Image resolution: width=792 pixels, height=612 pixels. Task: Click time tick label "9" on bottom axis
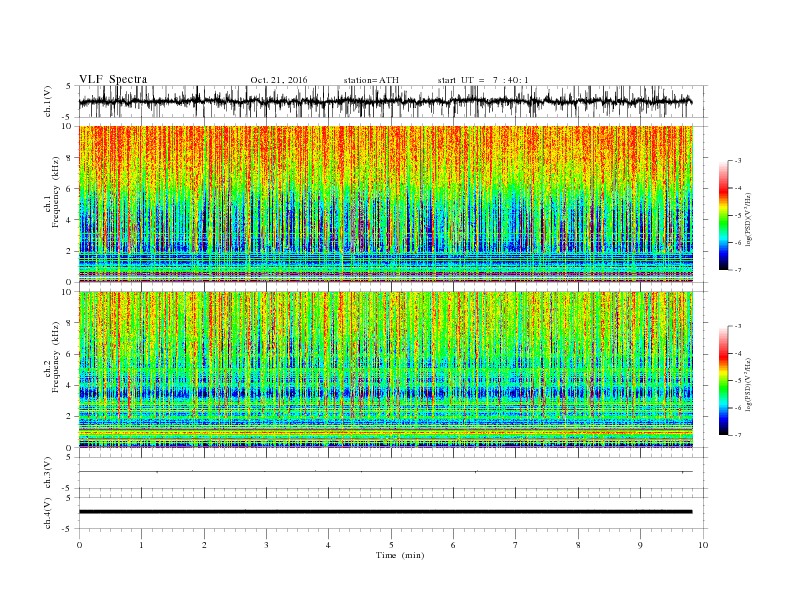coord(640,545)
